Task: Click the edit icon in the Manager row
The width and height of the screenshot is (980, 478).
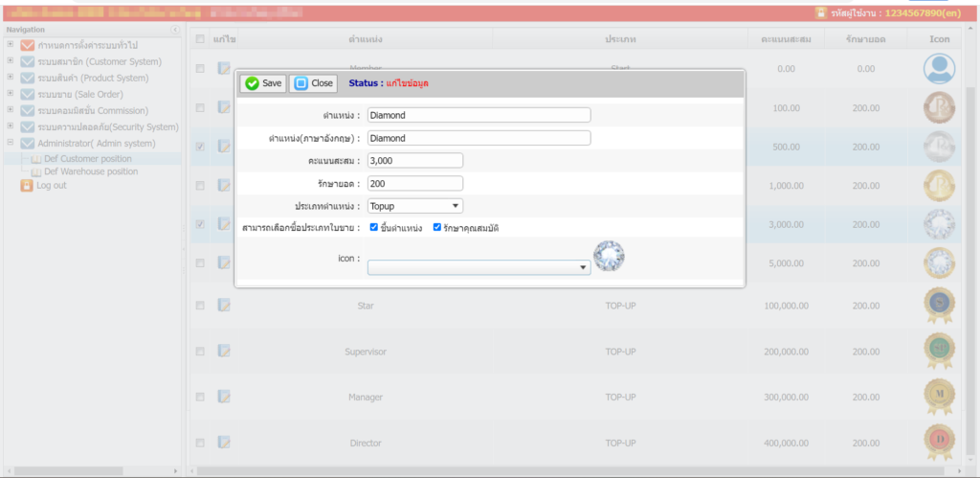Action: coord(224,396)
